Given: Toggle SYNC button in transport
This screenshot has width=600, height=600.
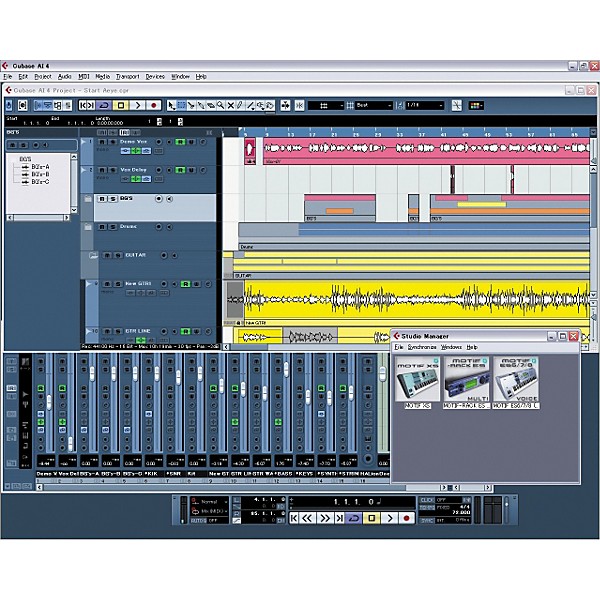Looking at the screenshot, I should click(427, 520).
